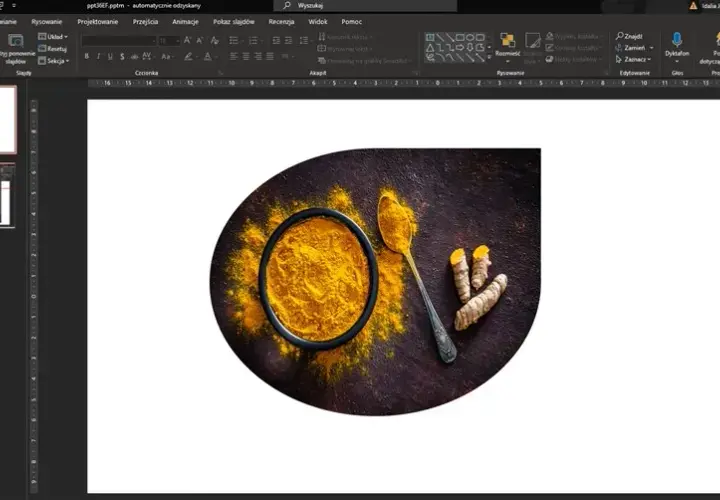This screenshot has width=720, height=500.
Task: Open character spacing AV dropdown
Action: [147, 56]
